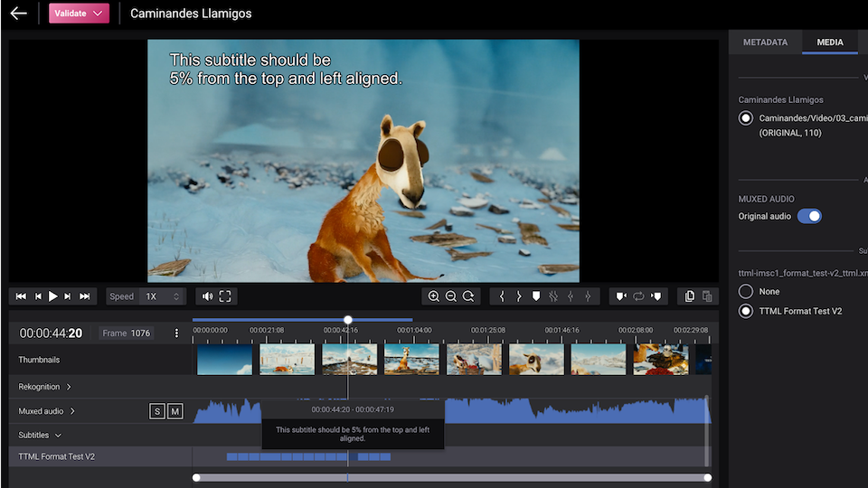
Task: Click the Frame 1076 field
Action: point(127,333)
